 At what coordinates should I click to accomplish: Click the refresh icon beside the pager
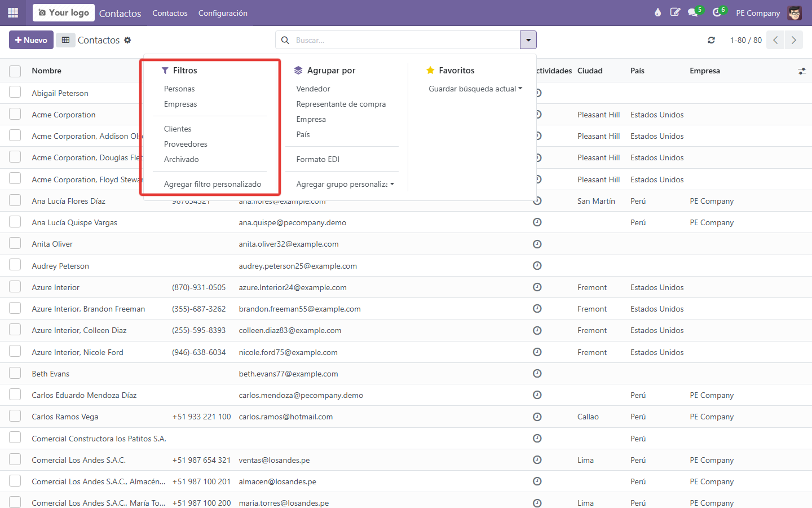click(711, 40)
